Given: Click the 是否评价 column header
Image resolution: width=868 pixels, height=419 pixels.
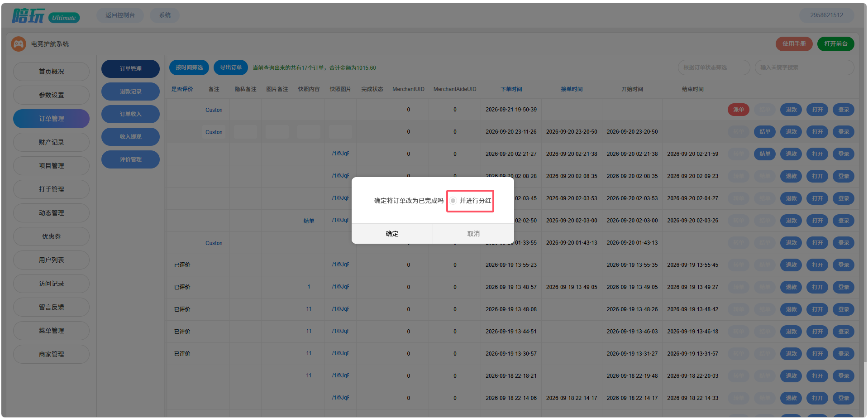Looking at the screenshot, I should (x=182, y=89).
